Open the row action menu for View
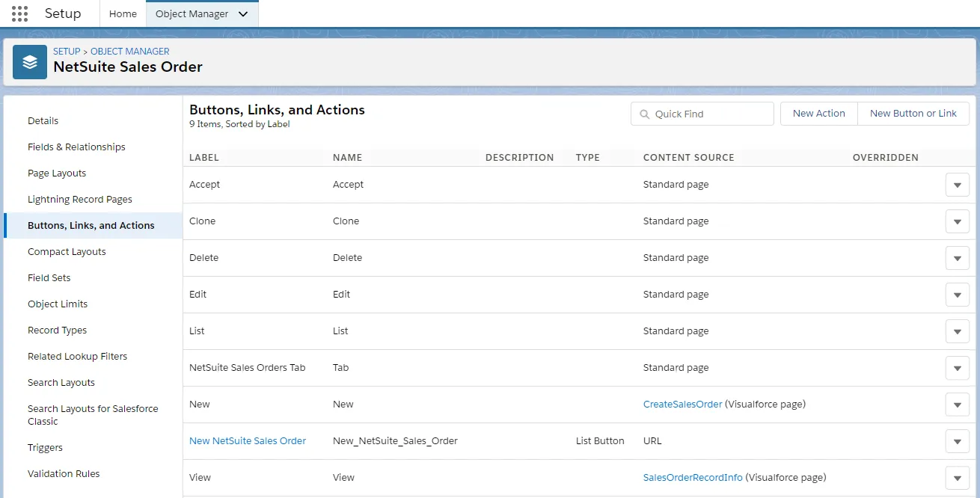The image size is (980, 498). point(958,478)
